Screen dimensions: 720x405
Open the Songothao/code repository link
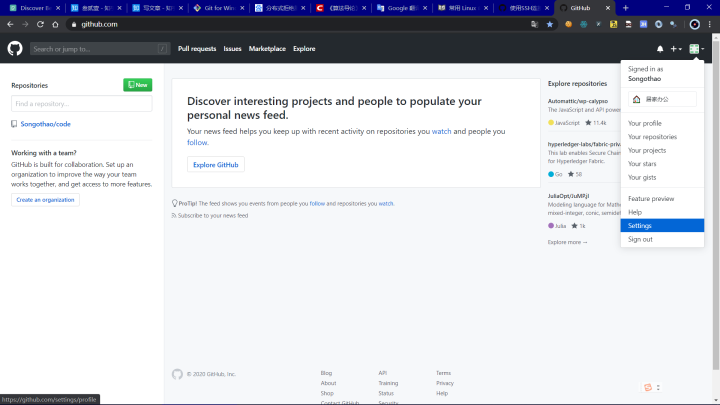45,124
